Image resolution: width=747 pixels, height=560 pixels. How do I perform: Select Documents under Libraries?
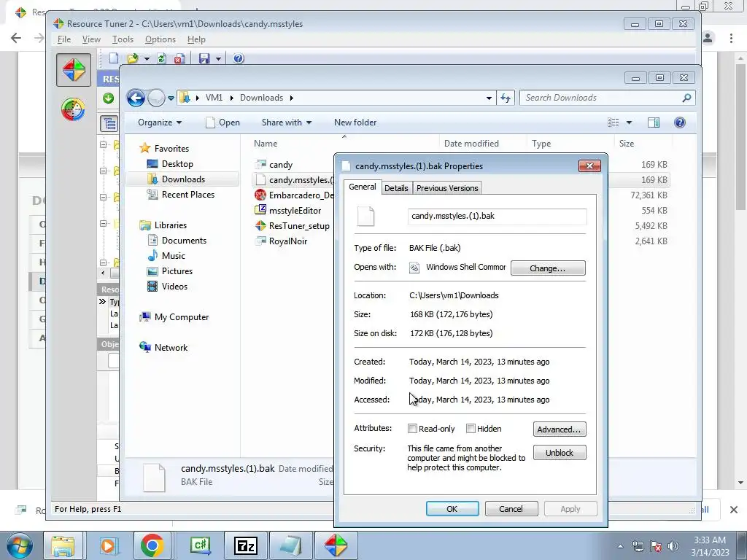183,241
